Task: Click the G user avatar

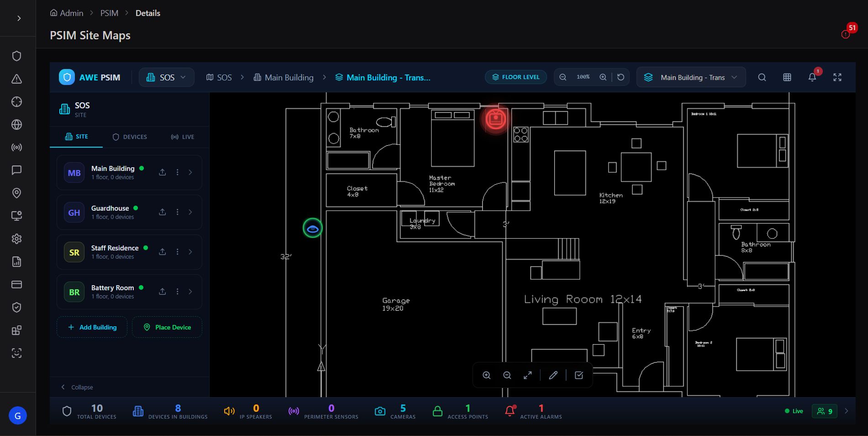Action: [x=18, y=415]
